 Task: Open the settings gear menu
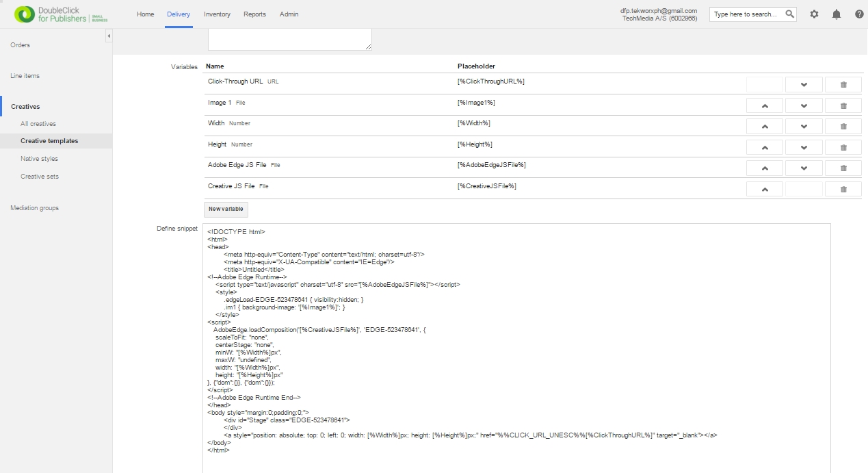tap(814, 14)
